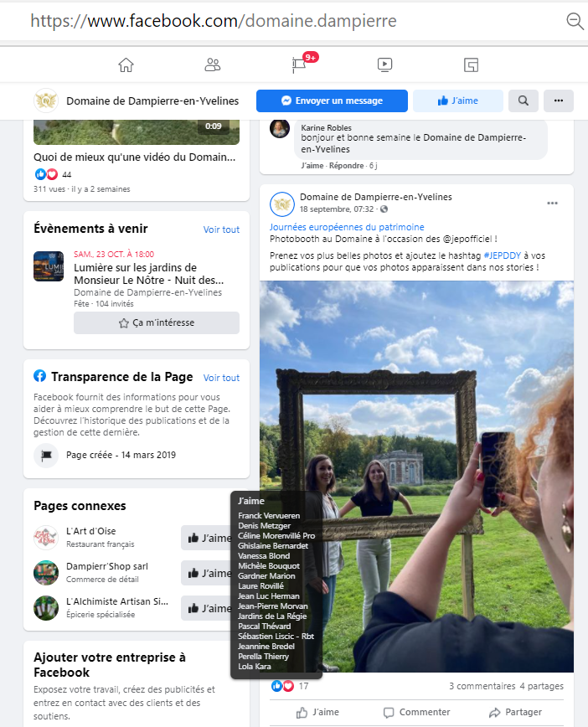The width and height of the screenshot is (588, 727).
Task: Click the zoom-out magnifier in address bar
Action: 575,21
